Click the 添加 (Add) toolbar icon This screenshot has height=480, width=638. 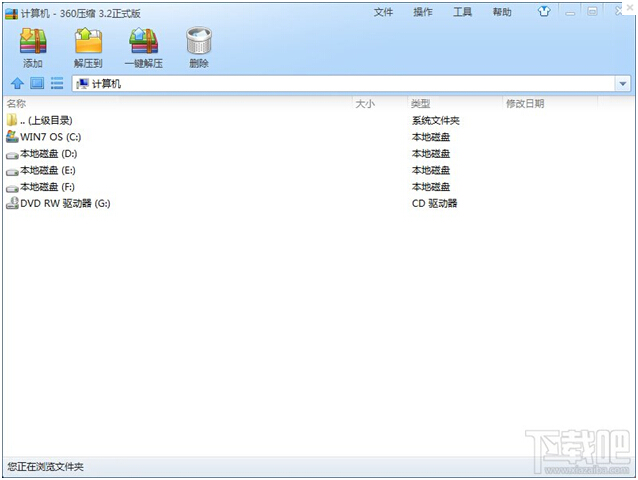(33, 41)
